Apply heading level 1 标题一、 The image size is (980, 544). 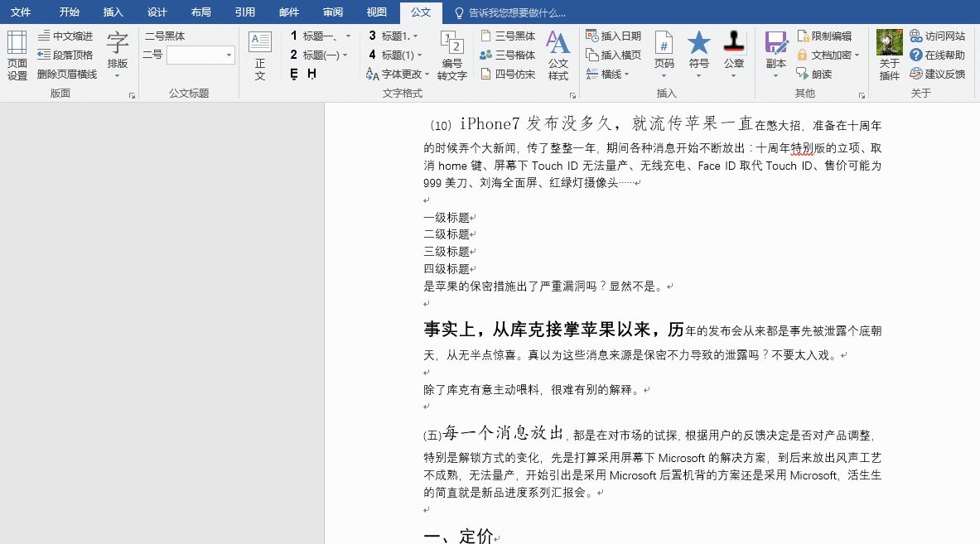[x=312, y=36]
